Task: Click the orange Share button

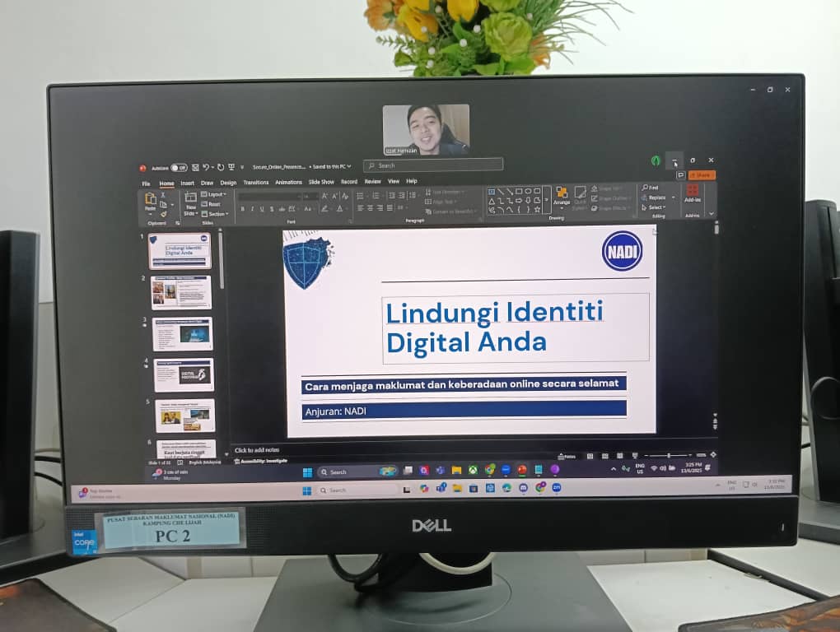Action: click(702, 175)
